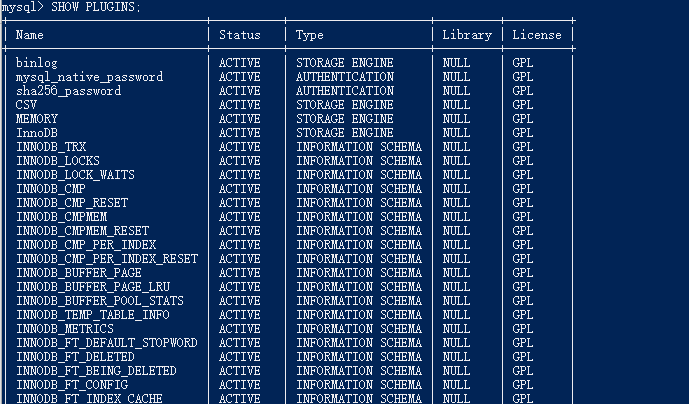Viewport: 689px width, 404px height.
Task: Click ACTIVE status in INNODB_CMPMEM row
Action: [x=239, y=218]
